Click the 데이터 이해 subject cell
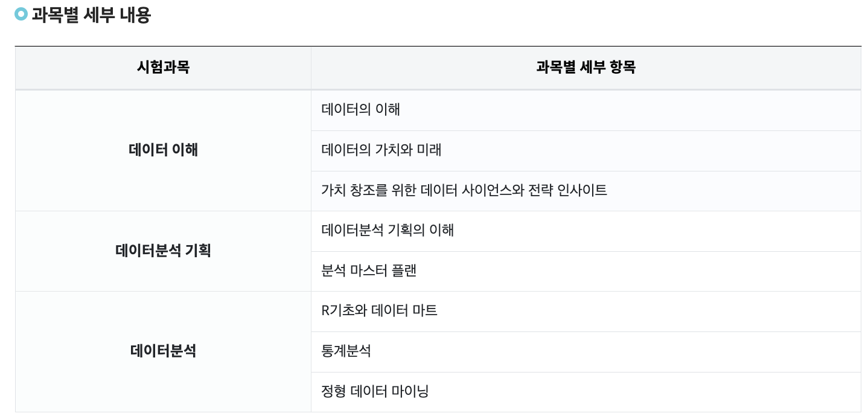Image resolution: width=868 pixels, height=419 pixels. (x=163, y=150)
